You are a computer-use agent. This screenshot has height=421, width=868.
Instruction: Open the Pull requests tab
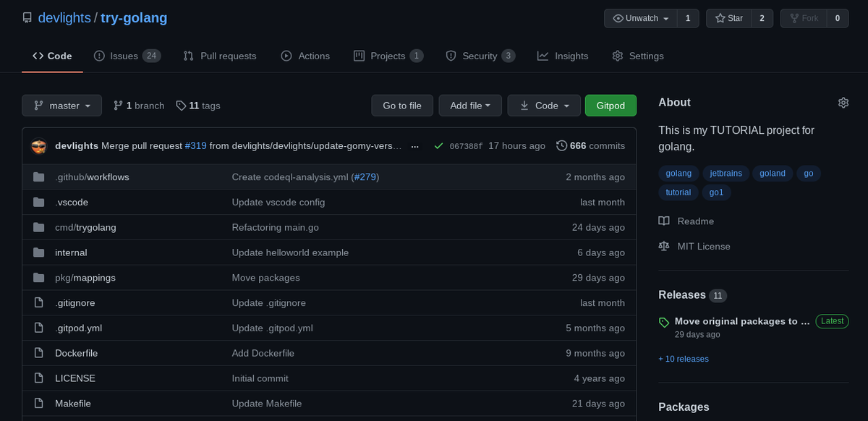pyautogui.click(x=220, y=56)
